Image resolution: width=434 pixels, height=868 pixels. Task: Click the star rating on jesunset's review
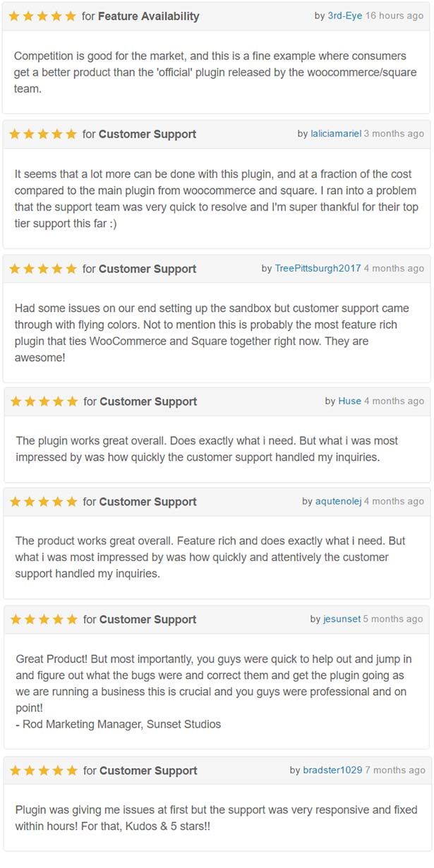43,620
